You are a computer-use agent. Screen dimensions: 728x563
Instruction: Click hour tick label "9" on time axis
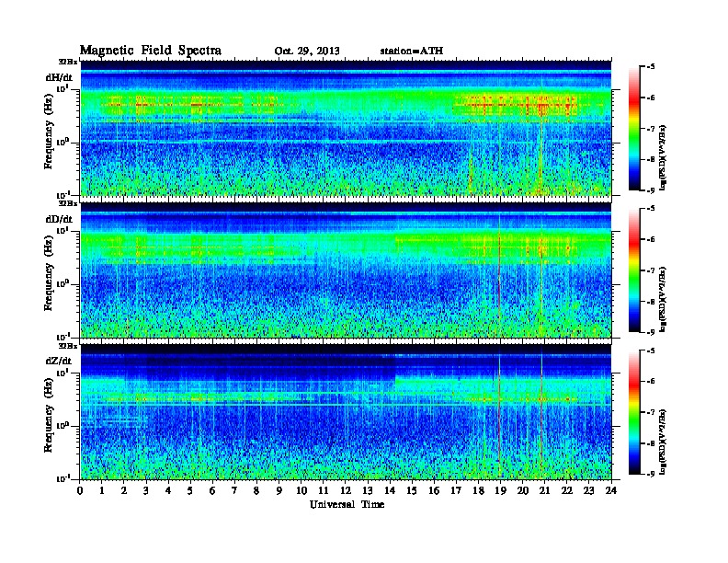tap(279, 490)
